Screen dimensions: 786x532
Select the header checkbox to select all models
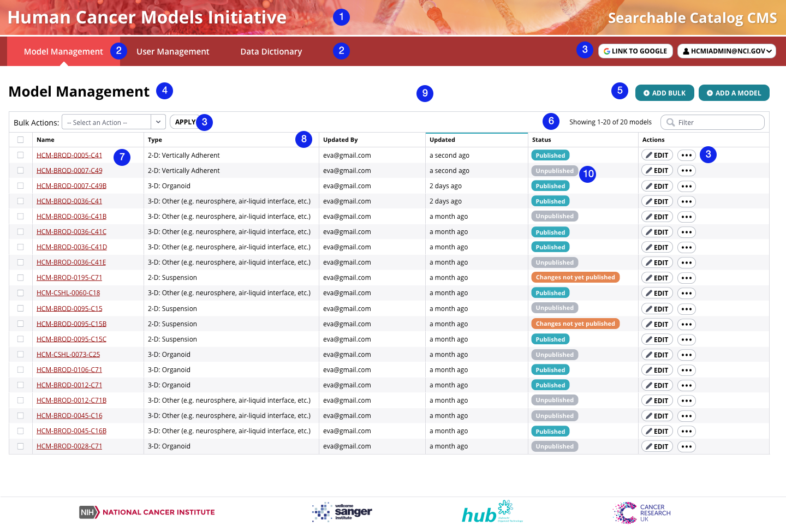click(x=20, y=139)
